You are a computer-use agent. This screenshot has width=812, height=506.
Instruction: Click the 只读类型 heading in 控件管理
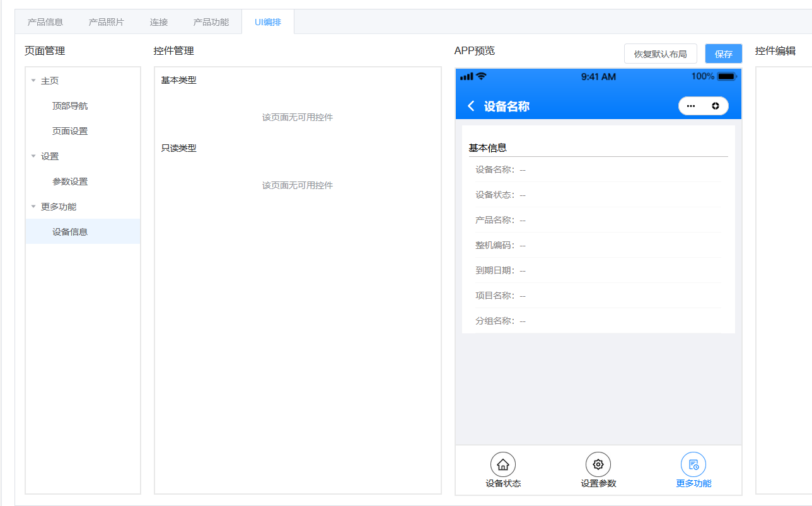[179, 148]
